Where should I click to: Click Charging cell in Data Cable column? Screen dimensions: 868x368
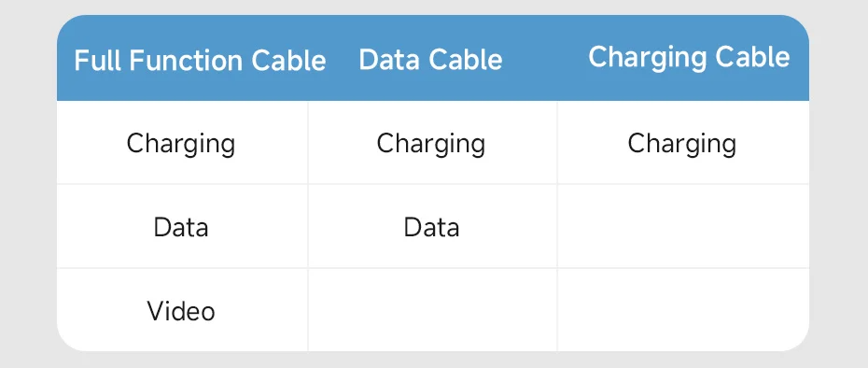click(431, 144)
